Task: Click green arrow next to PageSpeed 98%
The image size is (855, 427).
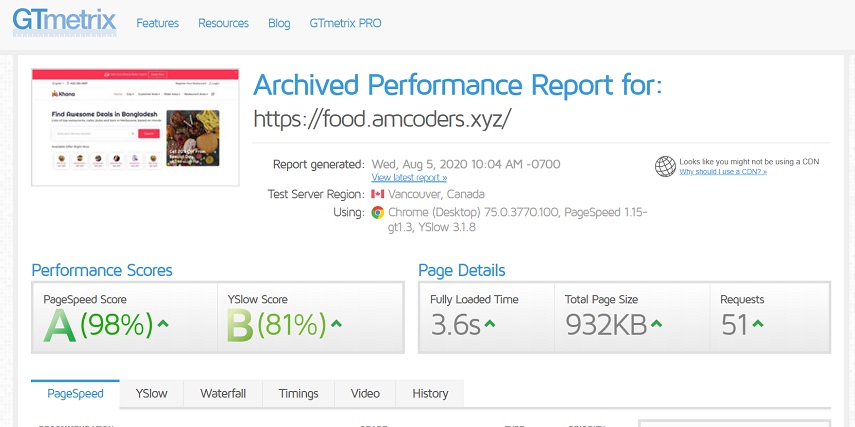Action: (x=162, y=324)
